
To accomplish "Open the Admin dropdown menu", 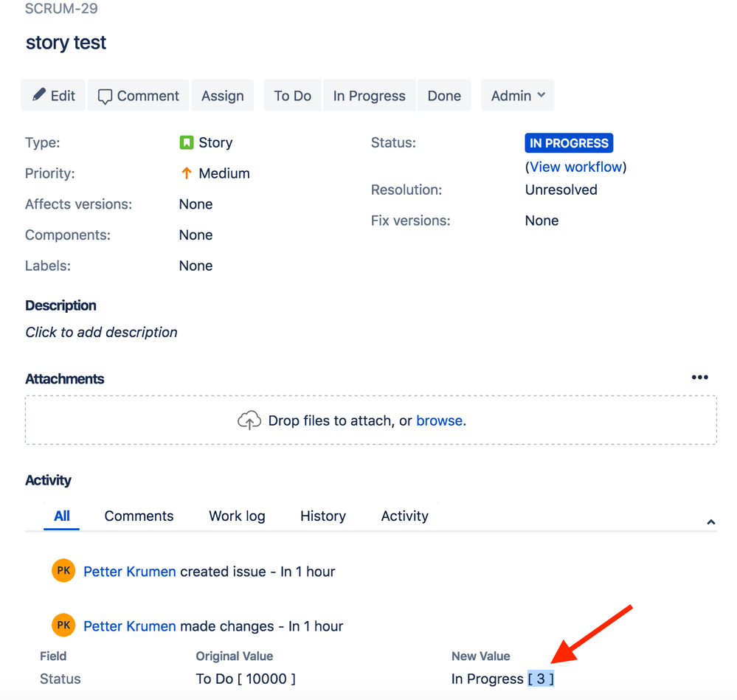I will [517, 95].
